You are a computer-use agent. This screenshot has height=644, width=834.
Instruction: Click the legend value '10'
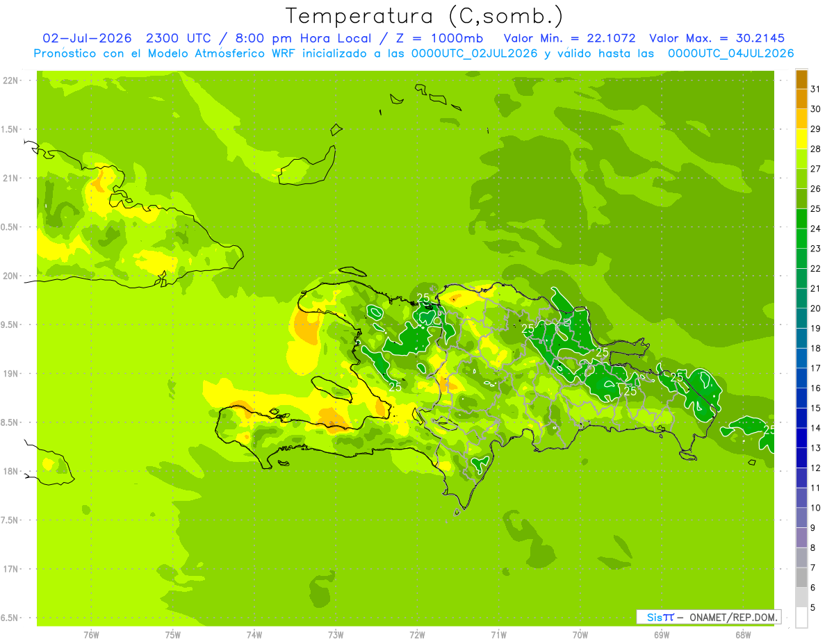(816, 508)
